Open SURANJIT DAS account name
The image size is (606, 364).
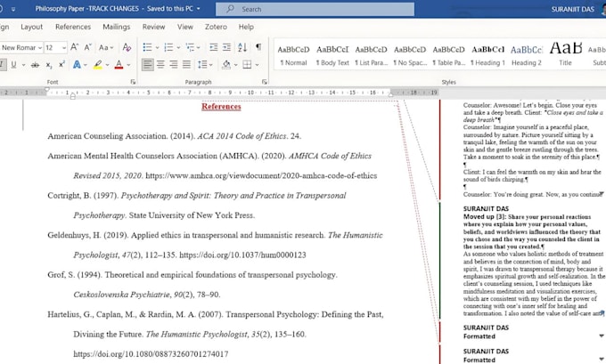click(572, 9)
